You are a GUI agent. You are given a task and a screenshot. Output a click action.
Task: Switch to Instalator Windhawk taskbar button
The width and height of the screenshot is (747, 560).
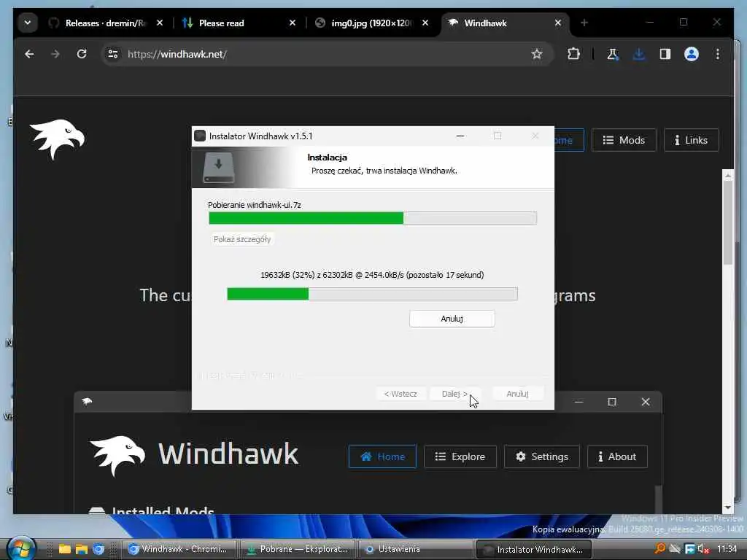(533, 549)
